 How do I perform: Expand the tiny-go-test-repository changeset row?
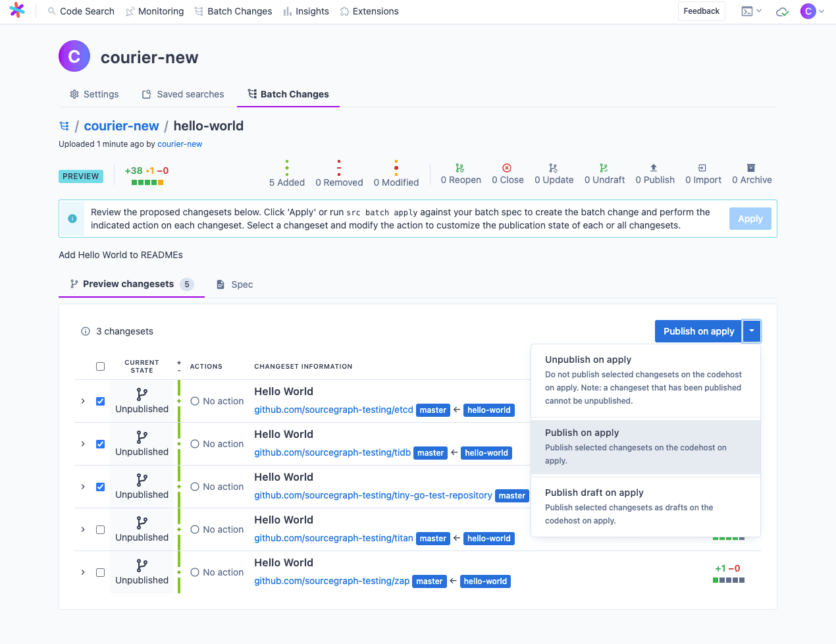pos(83,487)
